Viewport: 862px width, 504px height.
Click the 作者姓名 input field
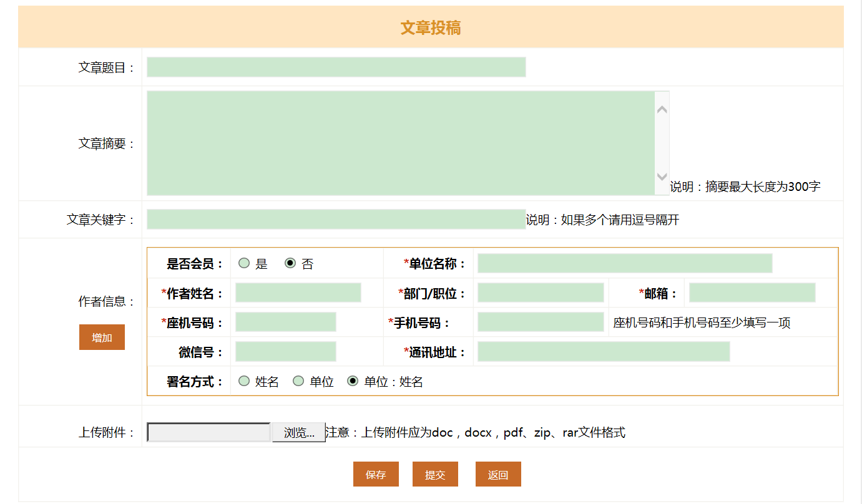tap(298, 293)
